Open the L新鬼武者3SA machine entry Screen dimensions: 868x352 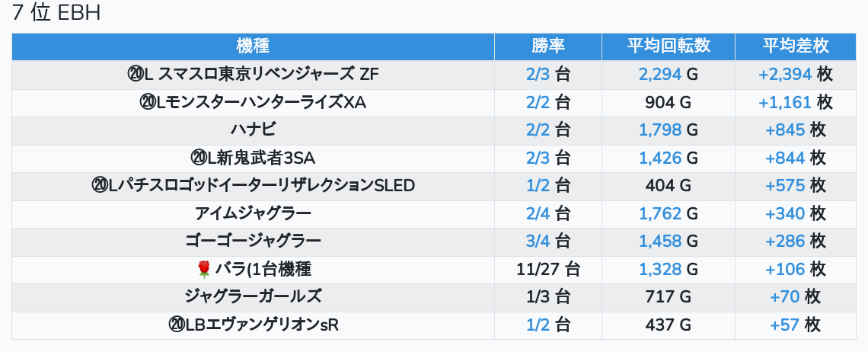click(253, 158)
